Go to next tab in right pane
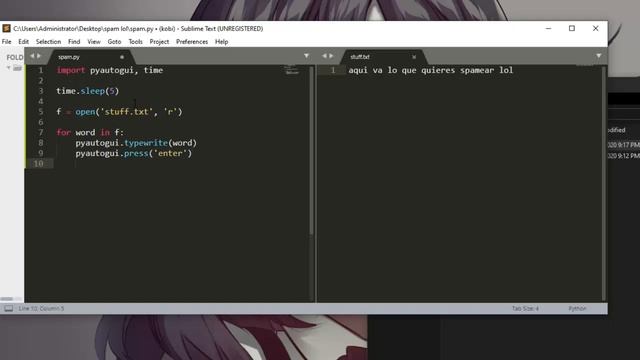Viewport: 640px width, 360px height. click(x=331, y=56)
